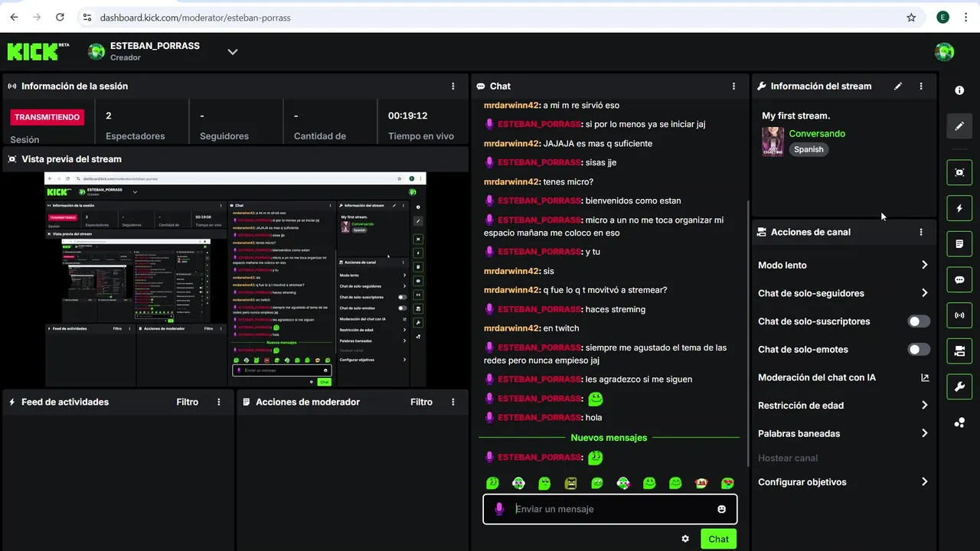This screenshot has height=551, width=980.
Task: Open Filtro in Feed de actividades
Action: [x=187, y=402]
